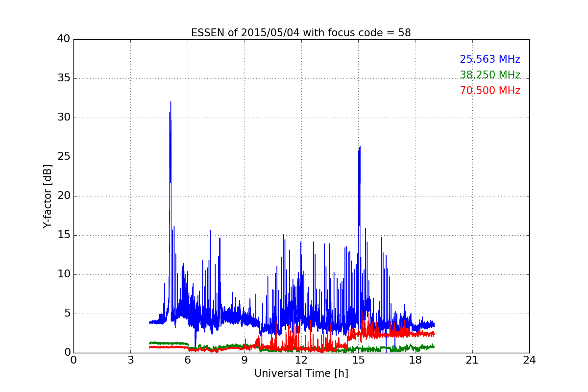This screenshot has height=392, width=588.
Task: Select the 70.500 MHz legend label
Action: click(x=490, y=91)
